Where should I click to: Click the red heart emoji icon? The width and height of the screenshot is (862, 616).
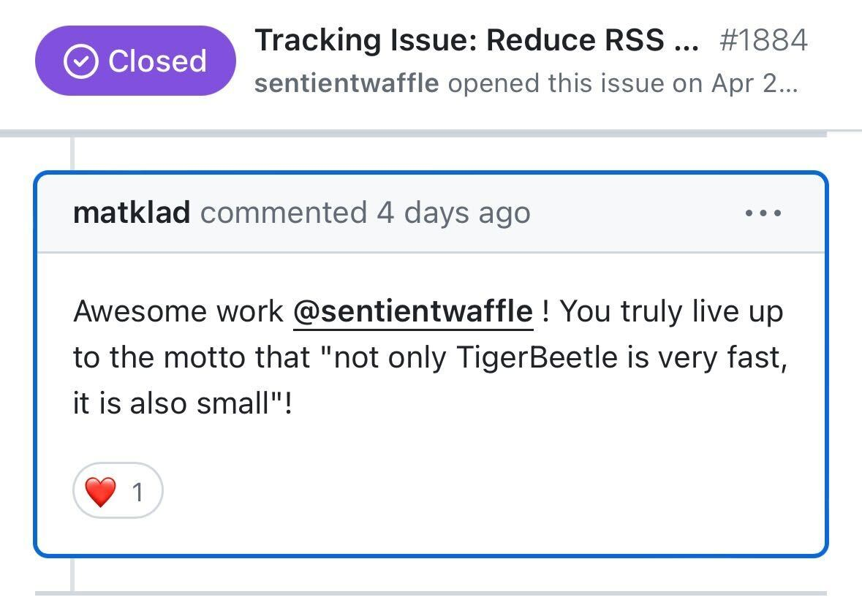pos(100,493)
